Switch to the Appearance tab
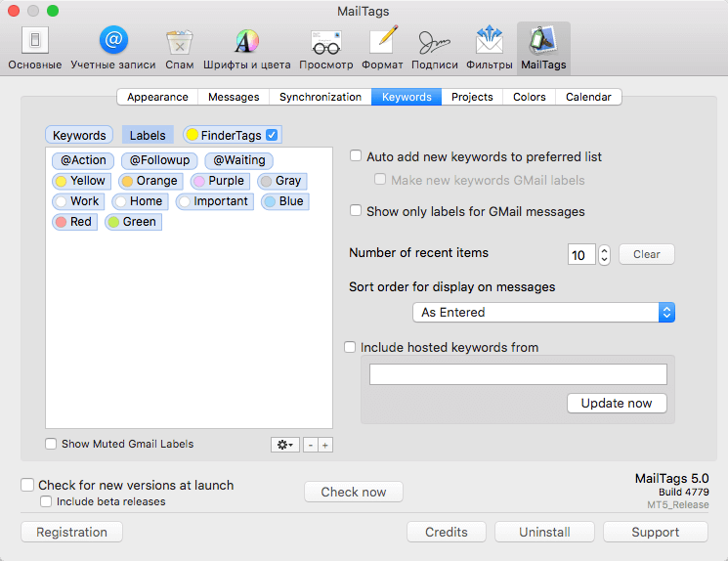The height and width of the screenshot is (561, 728). pos(157,97)
